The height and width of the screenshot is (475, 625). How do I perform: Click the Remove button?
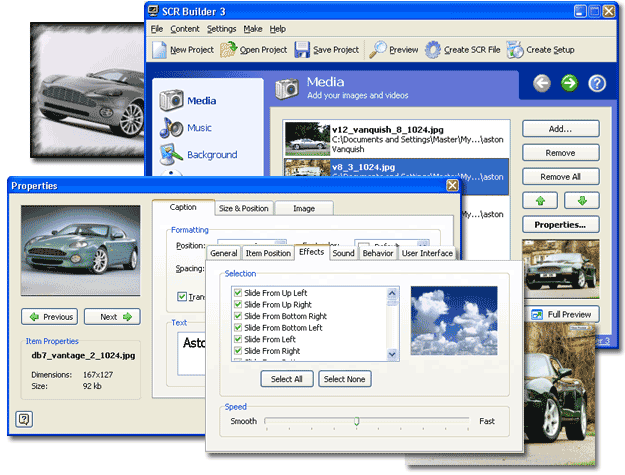click(x=560, y=153)
